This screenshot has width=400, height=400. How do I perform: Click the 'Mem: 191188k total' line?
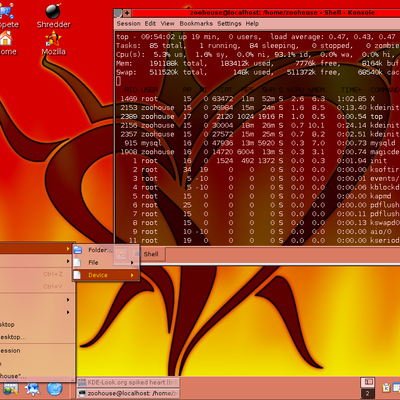pyautogui.click(x=258, y=63)
